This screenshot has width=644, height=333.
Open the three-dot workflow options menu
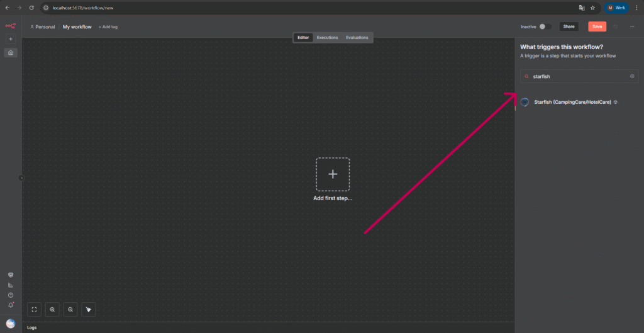(x=632, y=26)
